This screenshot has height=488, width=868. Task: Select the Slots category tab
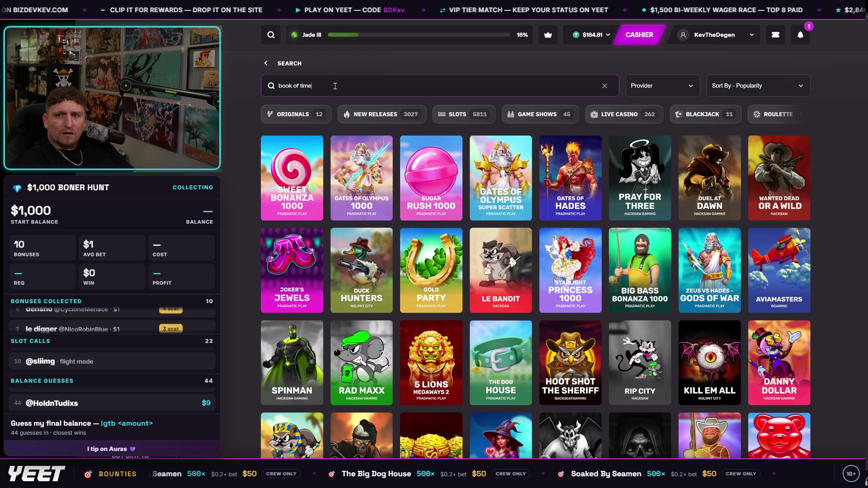point(464,114)
